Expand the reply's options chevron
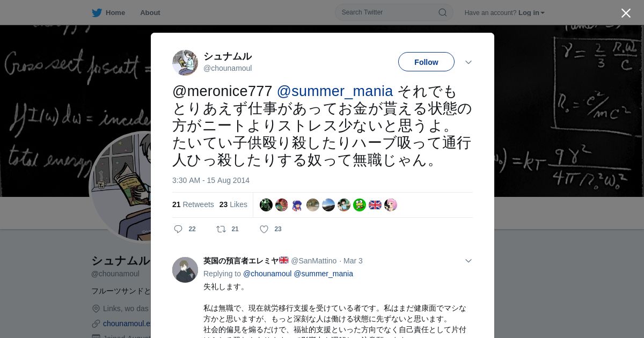 click(x=469, y=261)
